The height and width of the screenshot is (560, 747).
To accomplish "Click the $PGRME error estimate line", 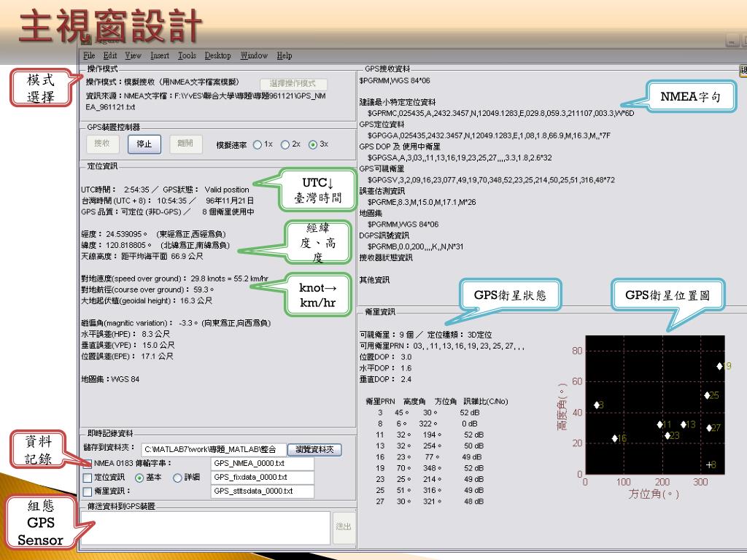I will (422, 203).
